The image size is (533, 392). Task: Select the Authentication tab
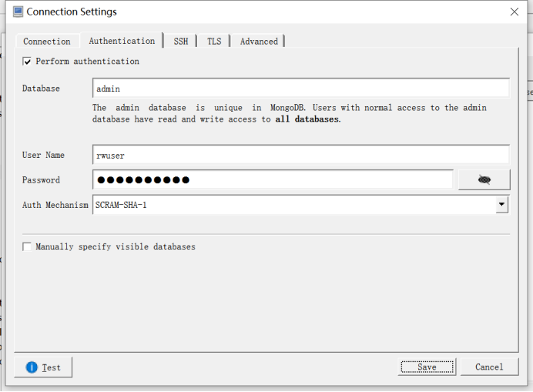pos(122,41)
